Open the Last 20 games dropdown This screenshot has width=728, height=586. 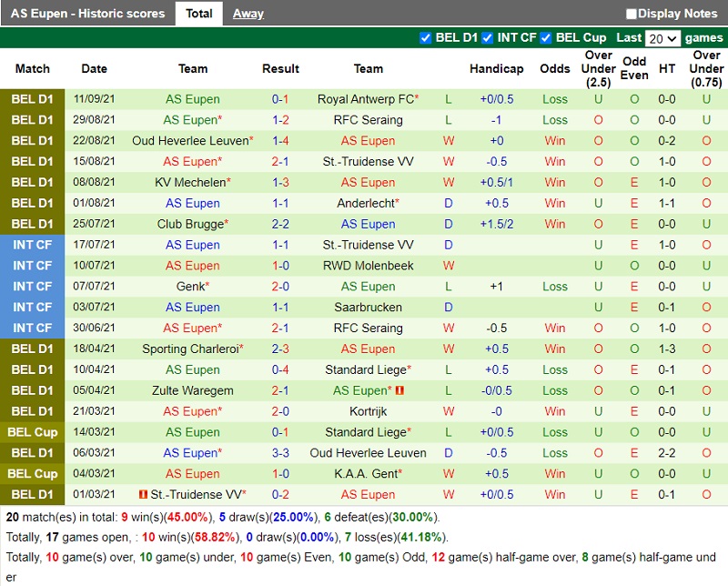[662, 38]
